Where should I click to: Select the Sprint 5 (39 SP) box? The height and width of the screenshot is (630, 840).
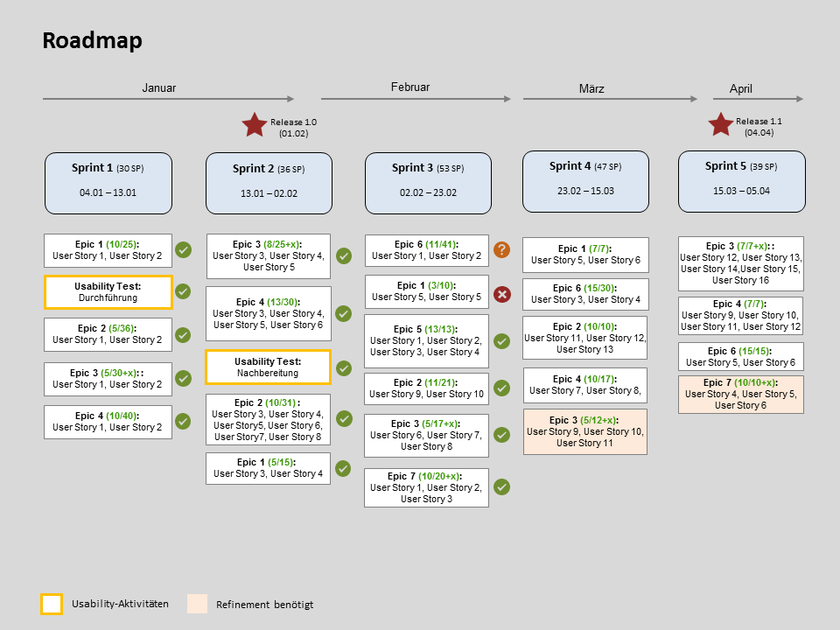741,182
